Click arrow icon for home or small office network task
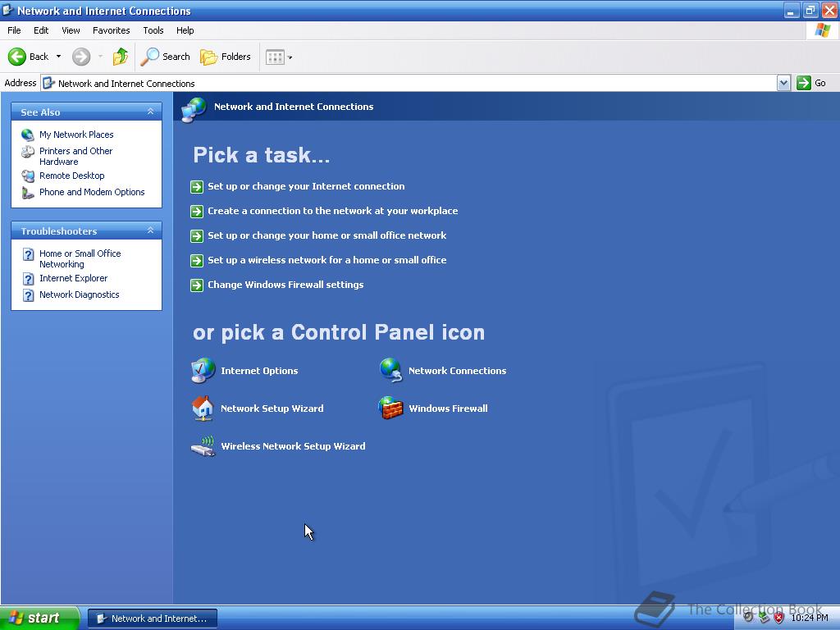 tap(197, 235)
